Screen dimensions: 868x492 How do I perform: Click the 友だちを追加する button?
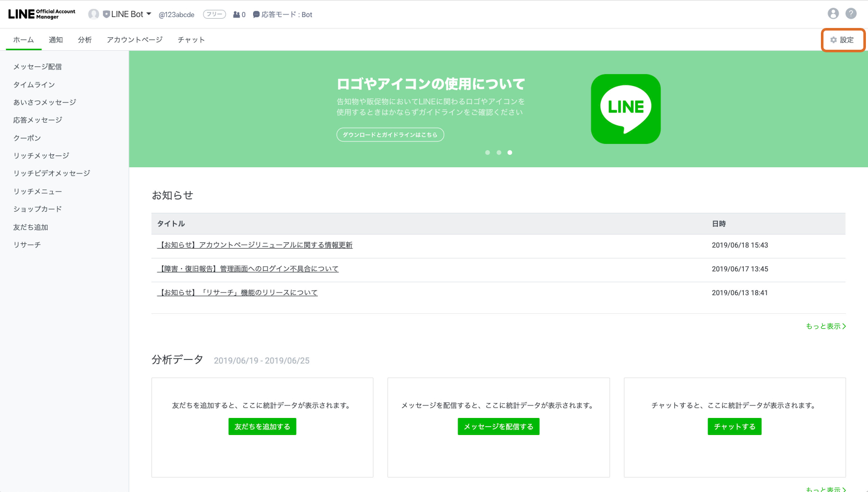point(262,427)
